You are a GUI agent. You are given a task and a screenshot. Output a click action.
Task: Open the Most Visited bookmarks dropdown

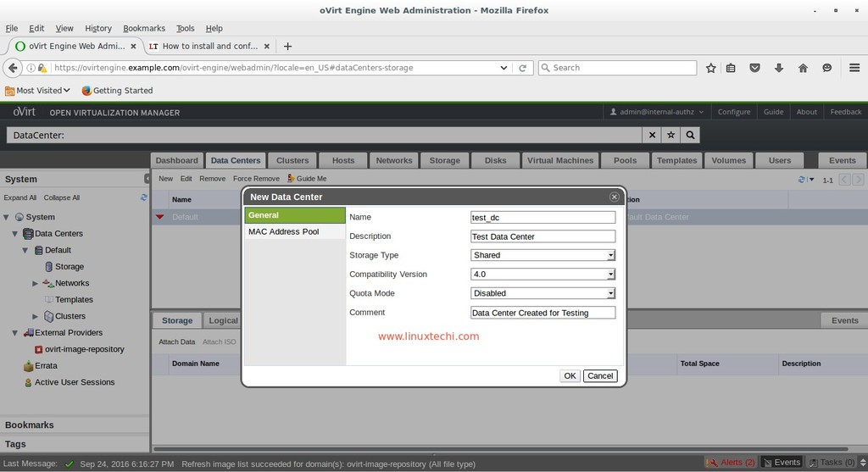click(37, 91)
